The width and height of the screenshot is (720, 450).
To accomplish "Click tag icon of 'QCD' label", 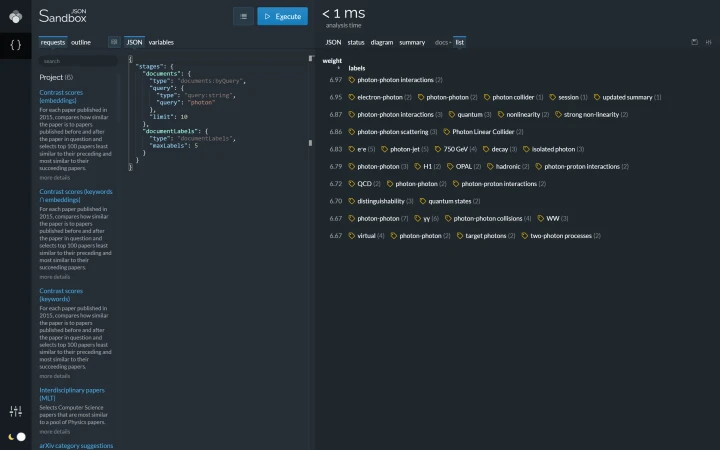I will 352,184.
